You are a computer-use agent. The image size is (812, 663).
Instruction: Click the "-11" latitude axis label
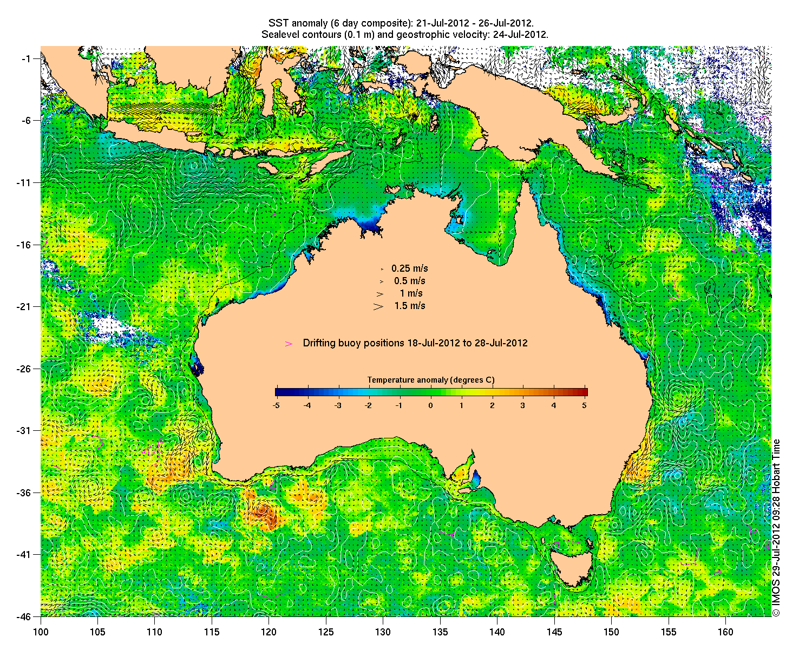tap(24, 183)
